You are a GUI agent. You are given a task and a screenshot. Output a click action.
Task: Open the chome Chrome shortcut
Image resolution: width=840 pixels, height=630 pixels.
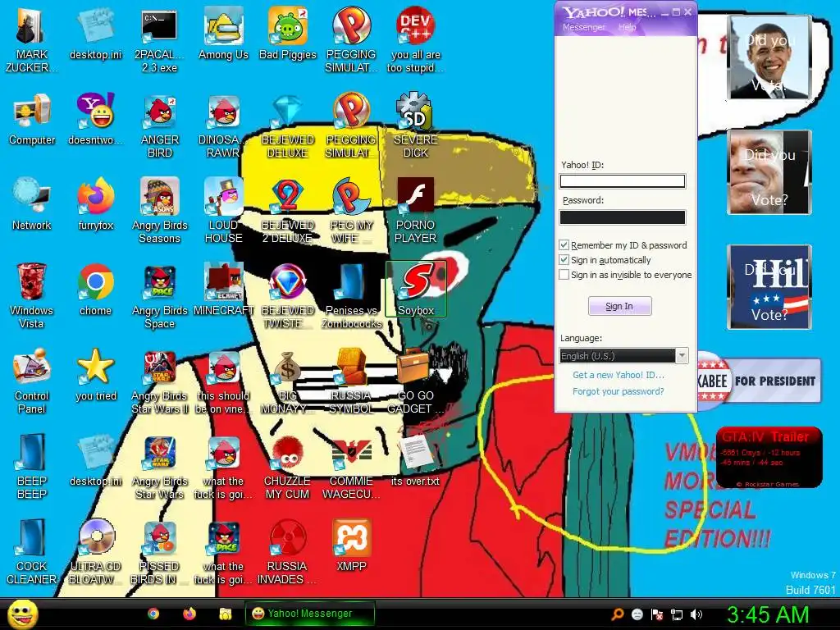click(95, 290)
